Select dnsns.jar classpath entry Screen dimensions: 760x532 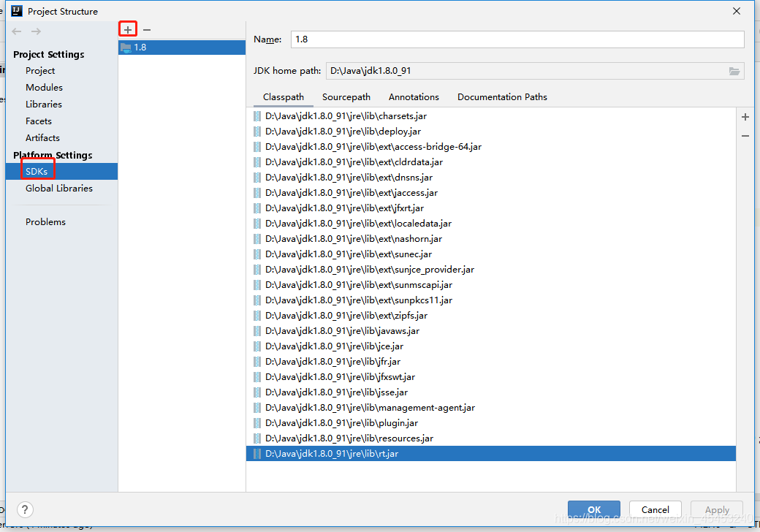491,178
